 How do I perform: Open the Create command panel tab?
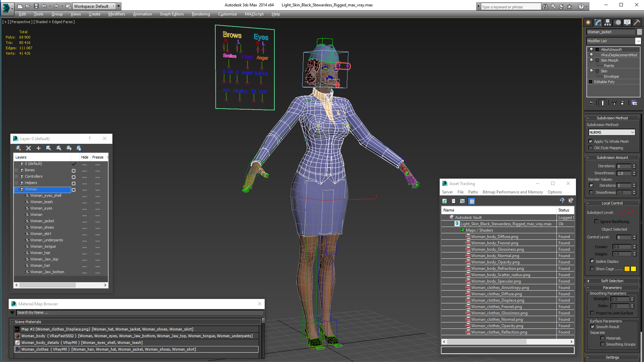(x=588, y=22)
